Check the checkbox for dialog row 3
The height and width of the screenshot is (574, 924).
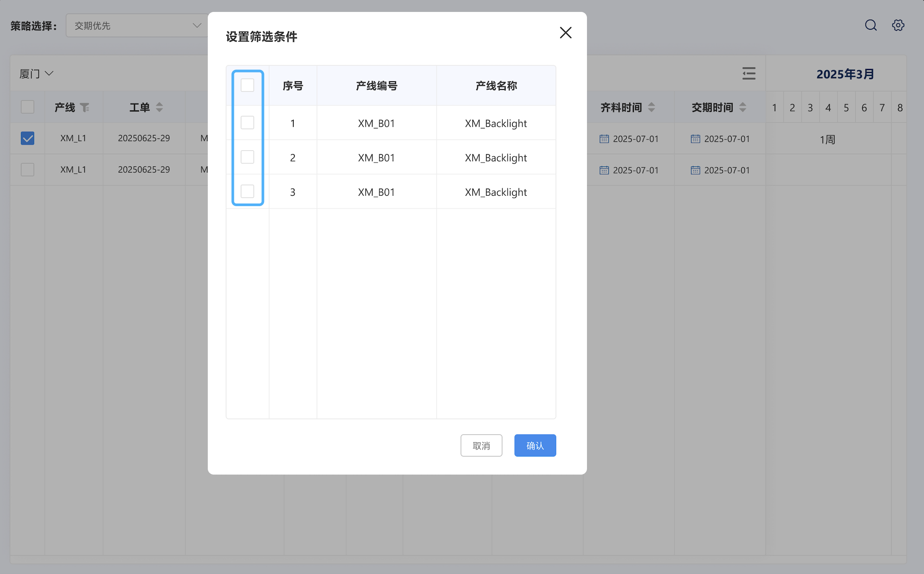point(247,191)
